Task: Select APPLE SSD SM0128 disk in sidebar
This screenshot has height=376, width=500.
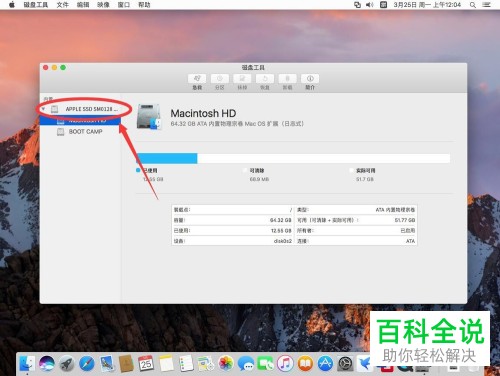Action: pyautogui.click(x=80, y=109)
